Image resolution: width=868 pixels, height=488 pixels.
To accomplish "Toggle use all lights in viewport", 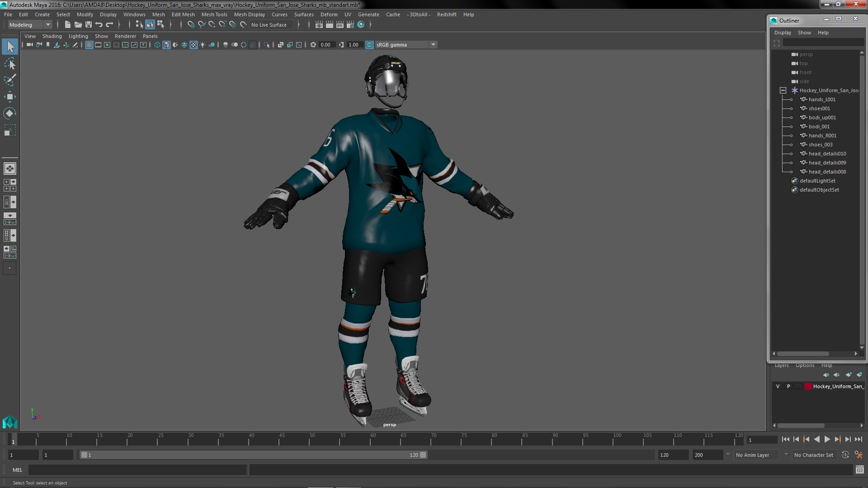I will click(203, 45).
